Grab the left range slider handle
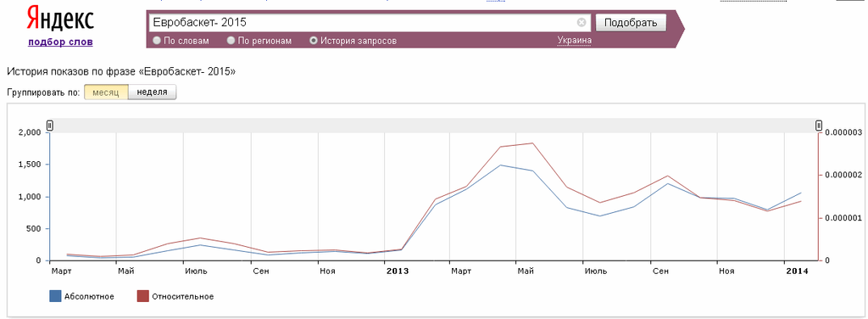This screenshot has width=868, height=319. tap(50, 126)
